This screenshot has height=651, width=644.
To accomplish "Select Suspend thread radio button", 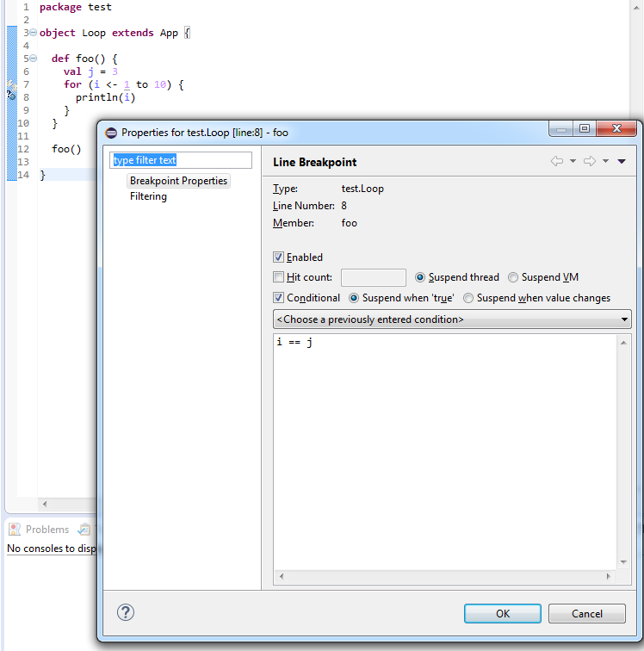I will coord(420,277).
